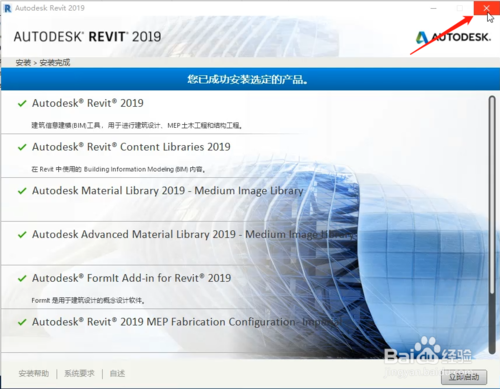Click the vertical scrollbar of the product list

click(x=492, y=225)
